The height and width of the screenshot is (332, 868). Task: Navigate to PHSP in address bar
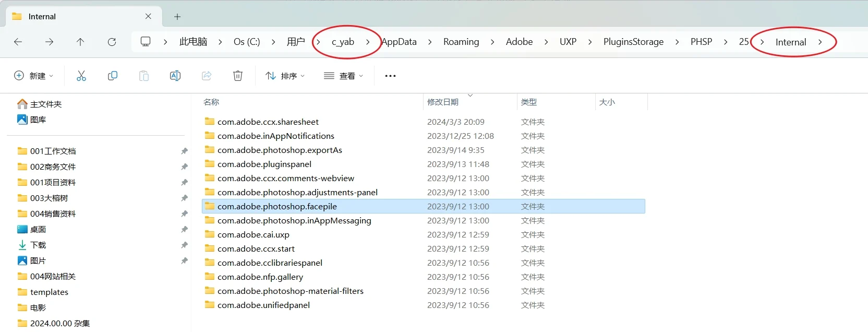[701, 42]
